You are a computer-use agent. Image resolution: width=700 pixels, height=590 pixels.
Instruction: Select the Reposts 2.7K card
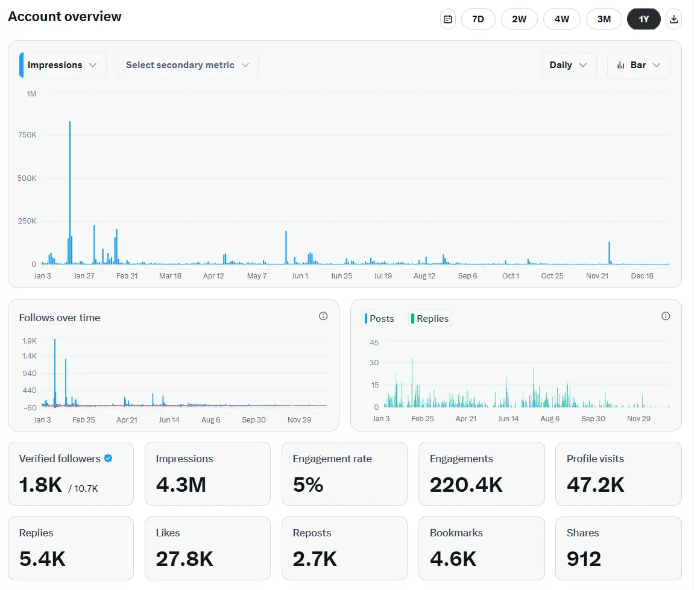345,548
